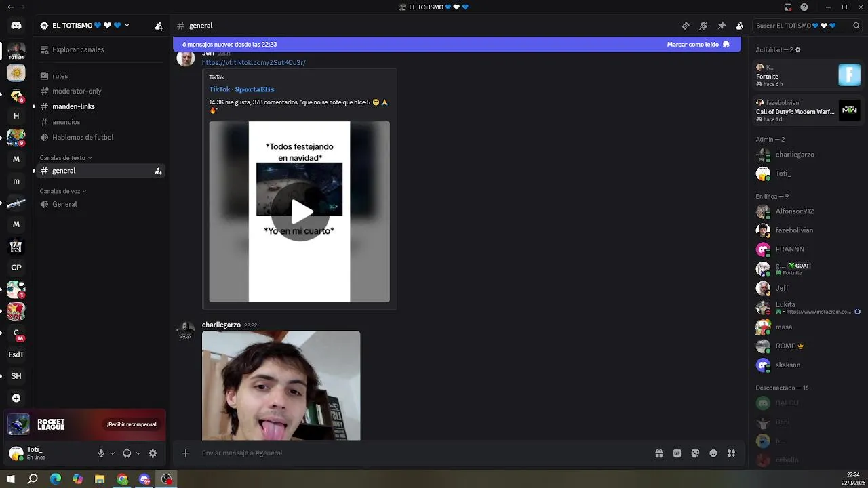This screenshot has width=868, height=488.
Task: Mute the microphone
Action: click(x=101, y=453)
